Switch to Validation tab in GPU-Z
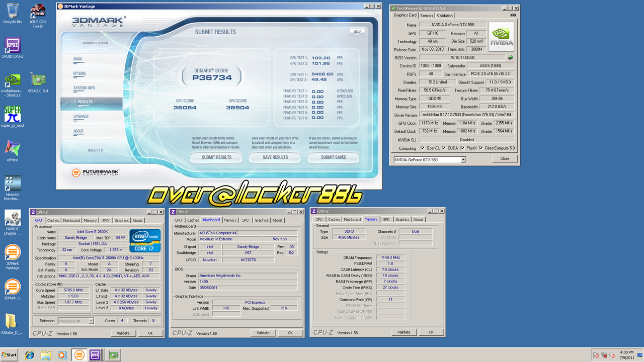Viewport: 644px width, 362px height. (445, 16)
